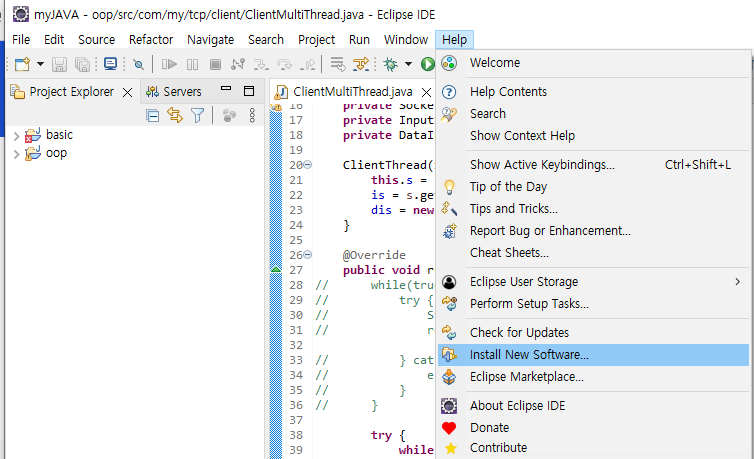Close the Project Explorer tab
754x459 pixels.
coord(127,92)
